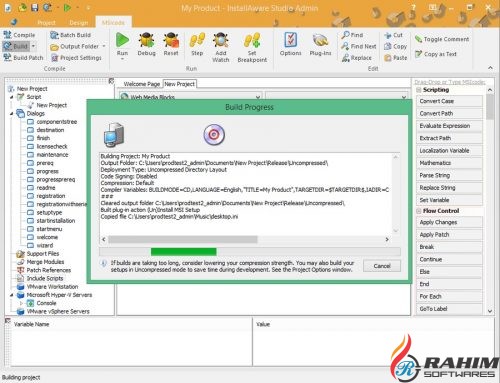This screenshot has height=383, width=500.
Task: Start a Batch Build
Action: coord(70,35)
